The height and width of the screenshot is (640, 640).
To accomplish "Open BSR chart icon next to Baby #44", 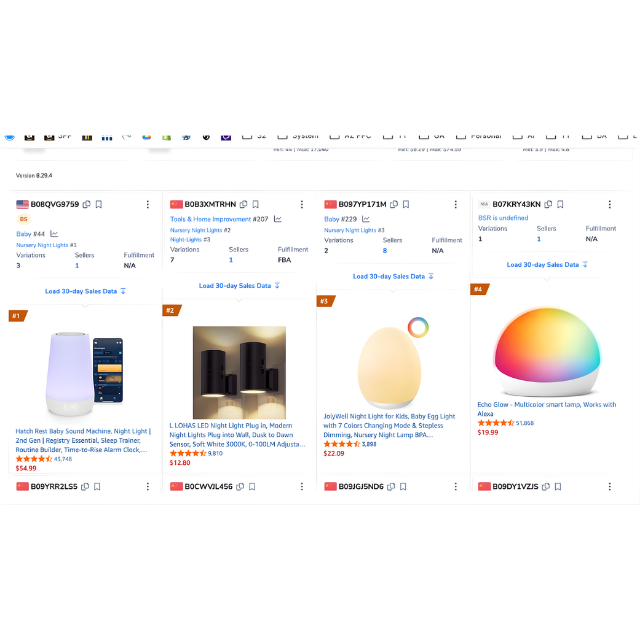I will point(54,234).
